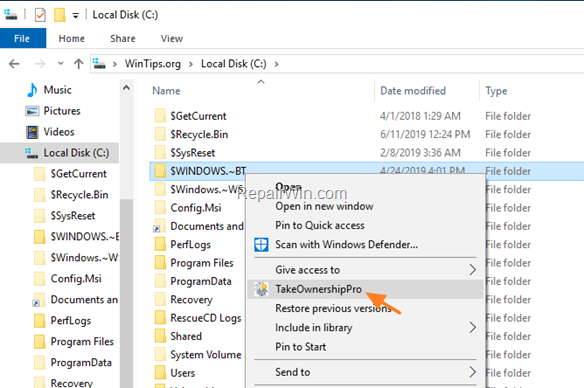
Task: Click $GetCurrent in the navigation tree
Action: [79, 174]
